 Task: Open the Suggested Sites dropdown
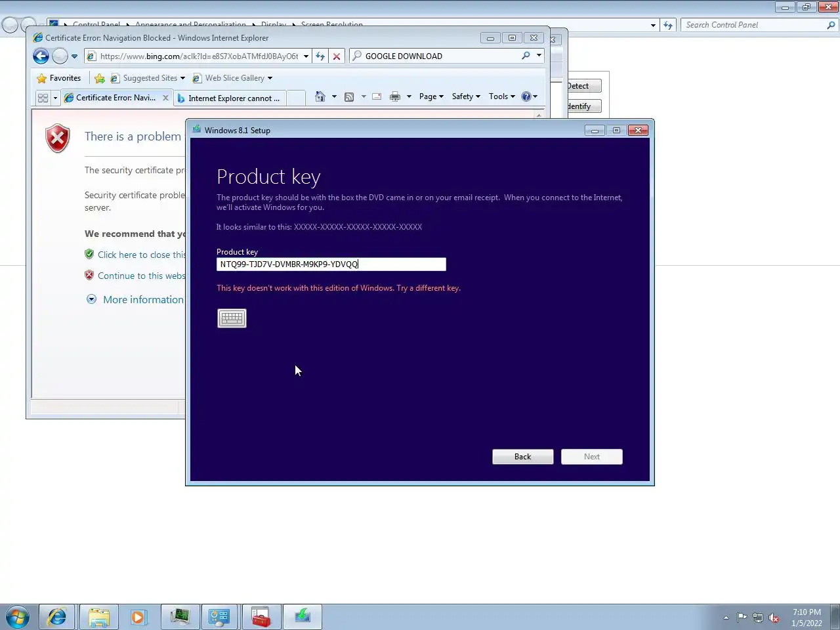(148, 78)
